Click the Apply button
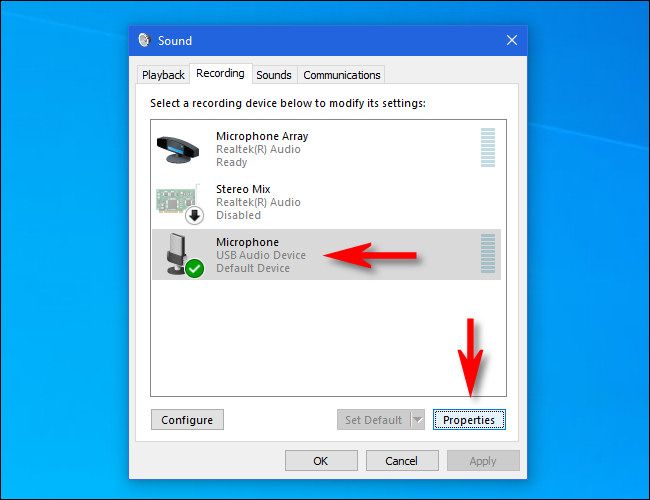This screenshot has width=650, height=500. point(483,461)
